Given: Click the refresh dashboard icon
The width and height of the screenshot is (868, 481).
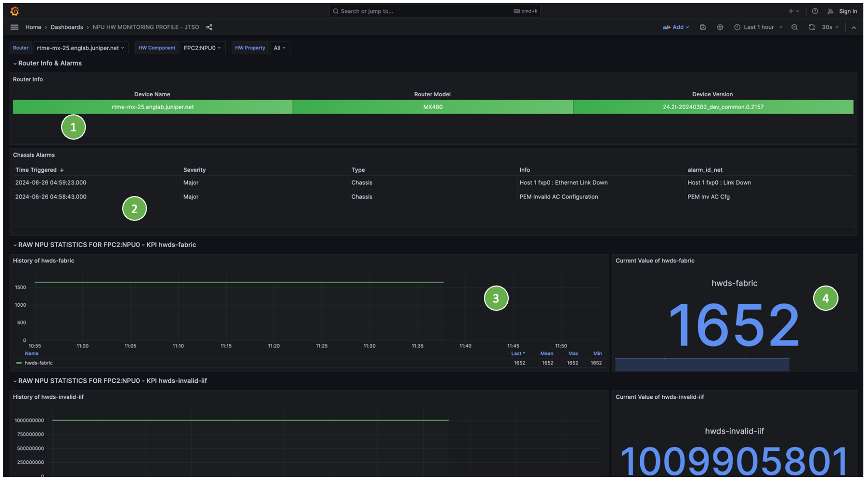Looking at the screenshot, I should click(812, 27).
